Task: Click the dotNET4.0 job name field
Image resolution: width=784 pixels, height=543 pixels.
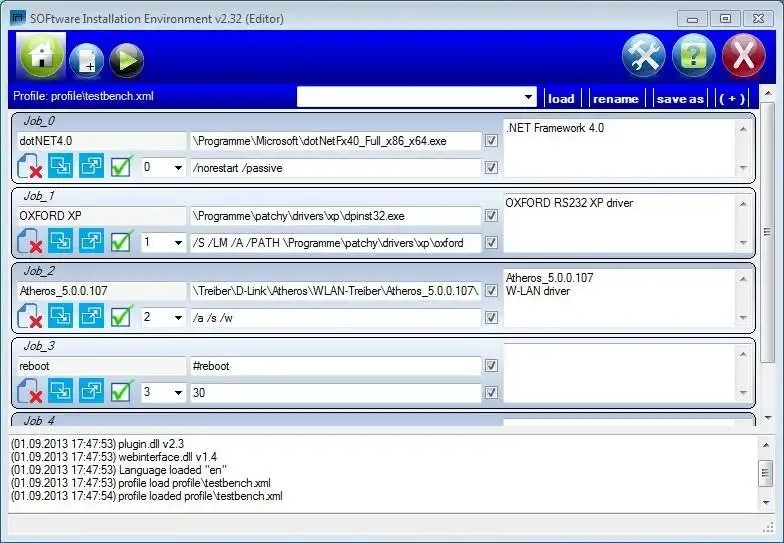Action: point(102,141)
